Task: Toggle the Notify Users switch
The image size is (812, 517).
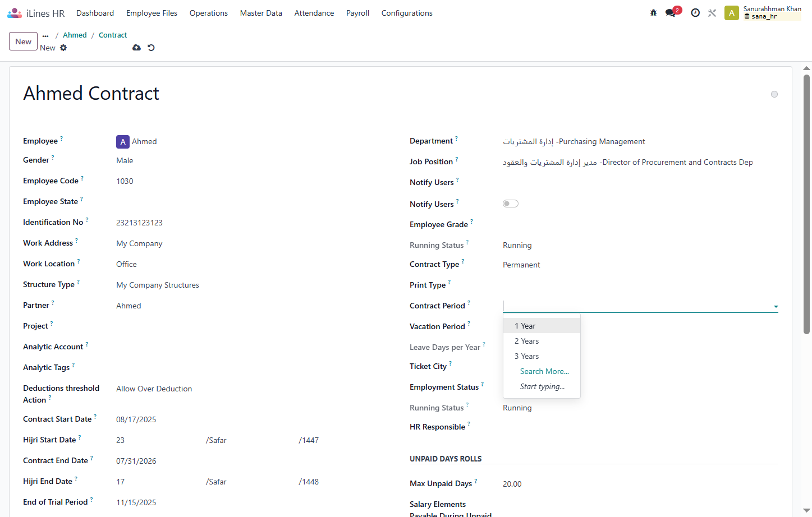Action: coord(511,204)
